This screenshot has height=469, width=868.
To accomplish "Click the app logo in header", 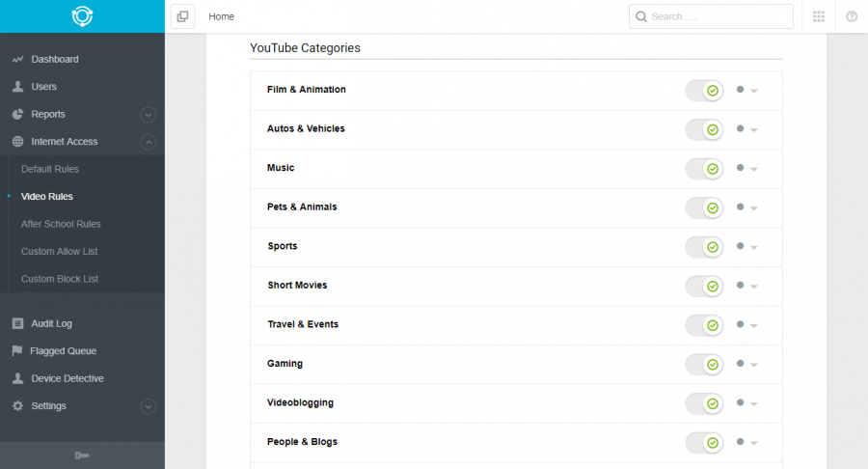I will 82,16.
